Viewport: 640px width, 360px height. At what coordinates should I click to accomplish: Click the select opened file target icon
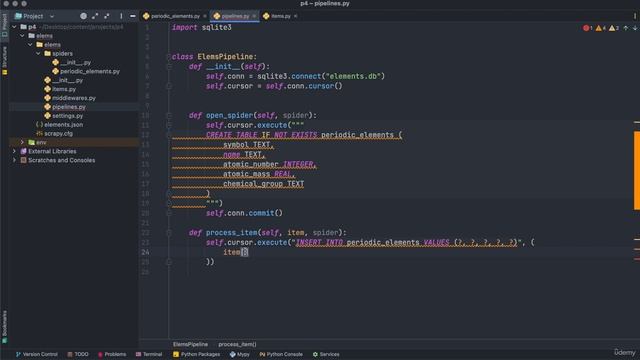tap(83, 16)
